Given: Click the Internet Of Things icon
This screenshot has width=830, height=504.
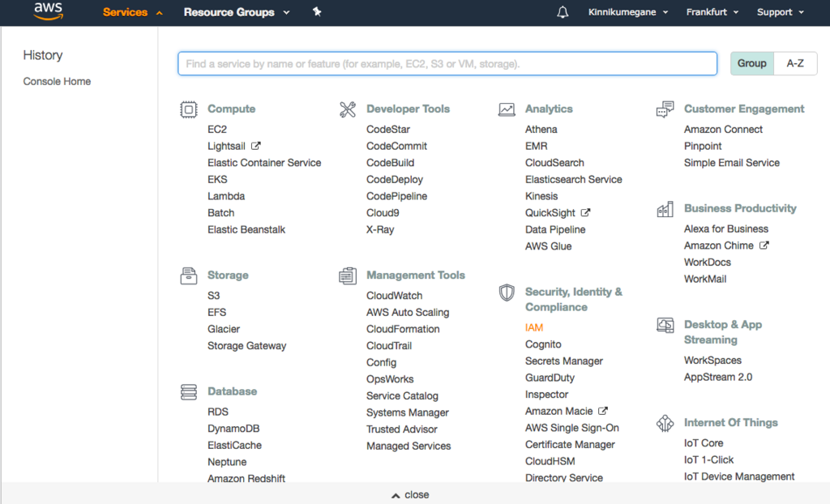Looking at the screenshot, I should [665, 423].
